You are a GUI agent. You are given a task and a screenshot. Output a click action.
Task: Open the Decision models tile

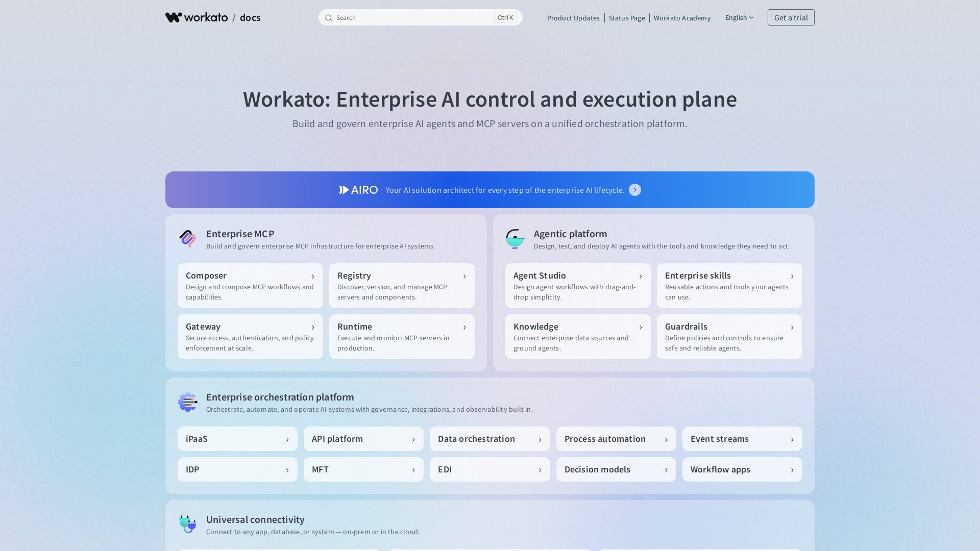click(x=616, y=469)
